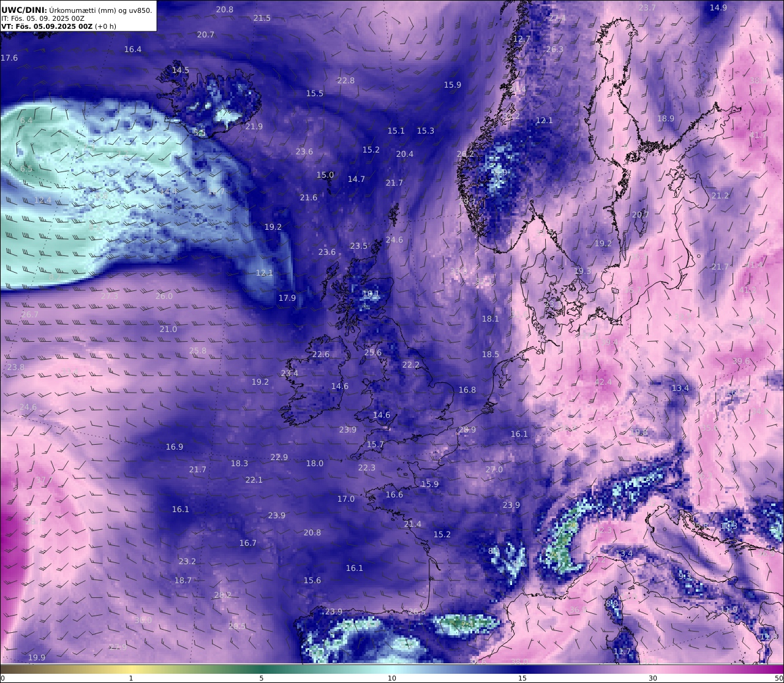Viewport: 784px width, 683px height.
Task: Click the 16.8 value label
Action: [x=467, y=390]
